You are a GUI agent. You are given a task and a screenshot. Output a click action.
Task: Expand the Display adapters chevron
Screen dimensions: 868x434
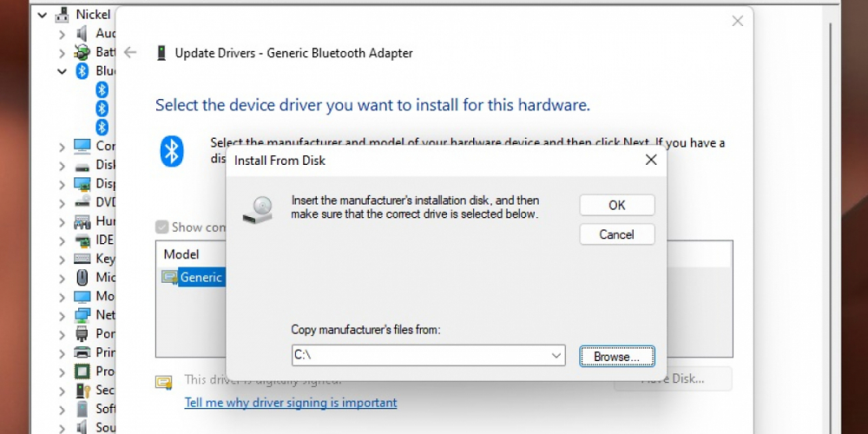(62, 184)
